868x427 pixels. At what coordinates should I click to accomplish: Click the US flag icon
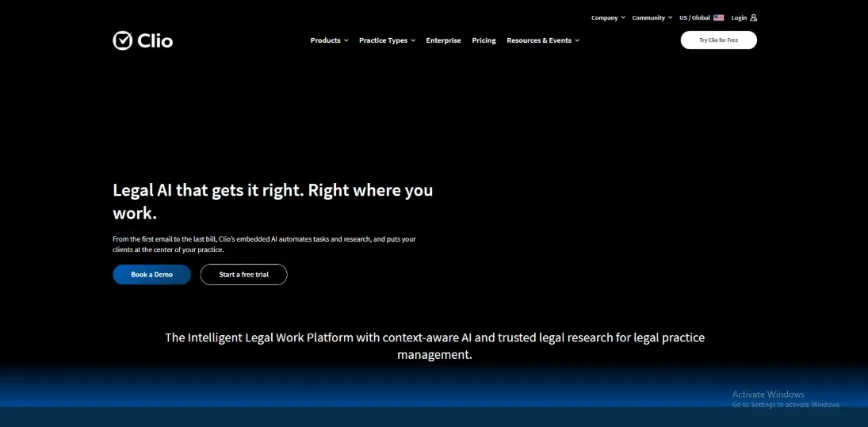(718, 17)
